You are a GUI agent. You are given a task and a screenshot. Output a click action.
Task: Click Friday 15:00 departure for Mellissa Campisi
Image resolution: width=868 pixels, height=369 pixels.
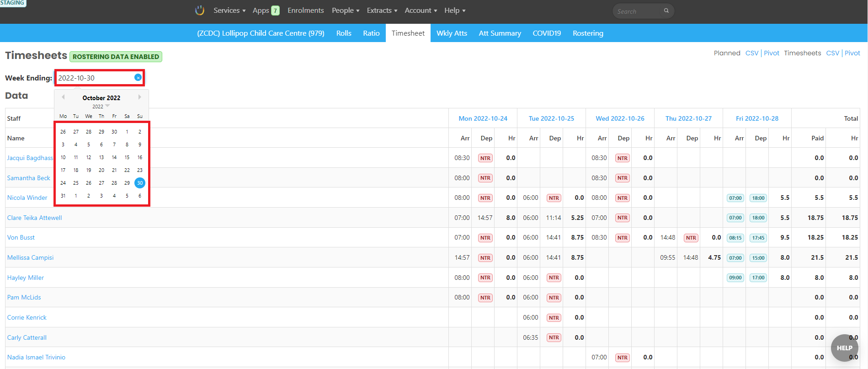point(758,258)
